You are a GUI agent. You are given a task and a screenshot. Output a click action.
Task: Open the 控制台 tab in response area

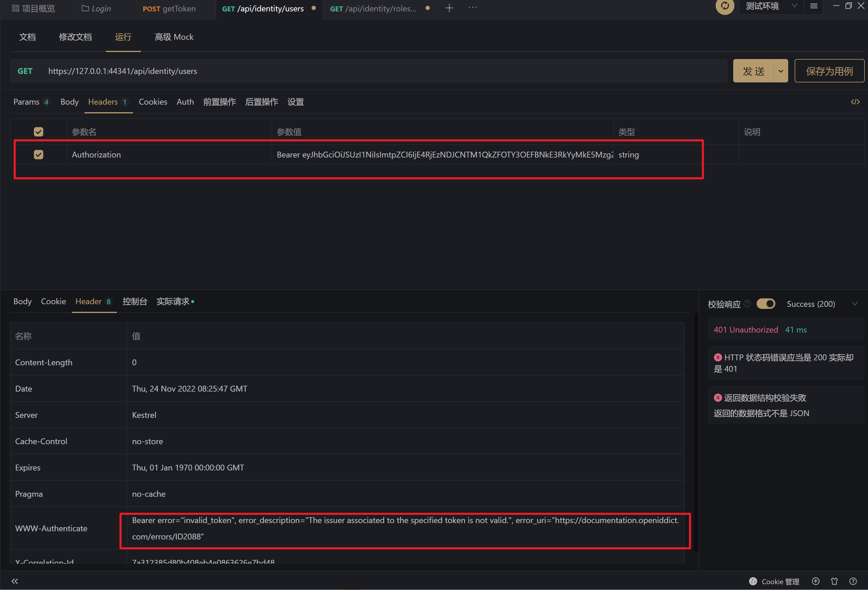[135, 301]
